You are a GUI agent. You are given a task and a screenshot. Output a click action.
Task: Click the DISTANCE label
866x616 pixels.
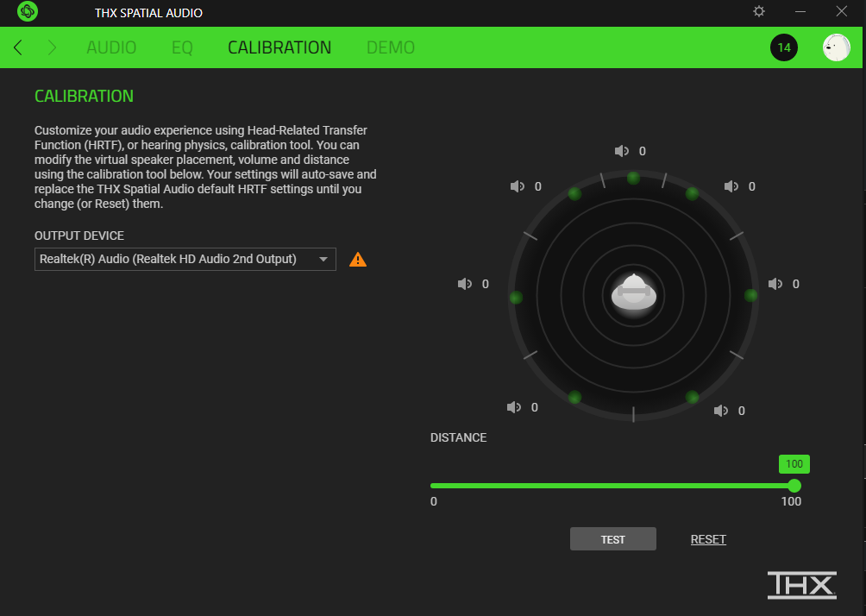click(x=458, y=437)
